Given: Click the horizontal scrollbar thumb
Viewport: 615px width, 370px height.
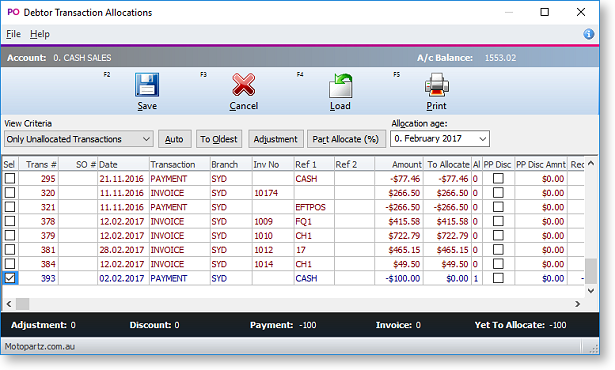Looking at the screenshot, I should point(22,304).
